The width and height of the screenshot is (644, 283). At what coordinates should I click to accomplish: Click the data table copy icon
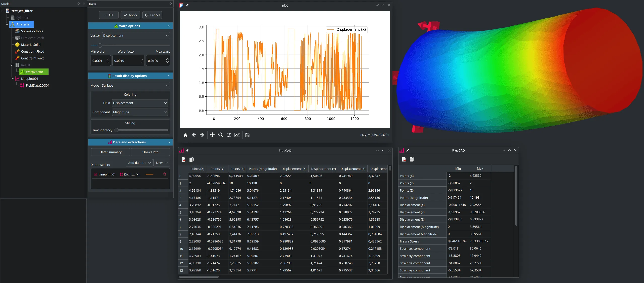point(192,159)
